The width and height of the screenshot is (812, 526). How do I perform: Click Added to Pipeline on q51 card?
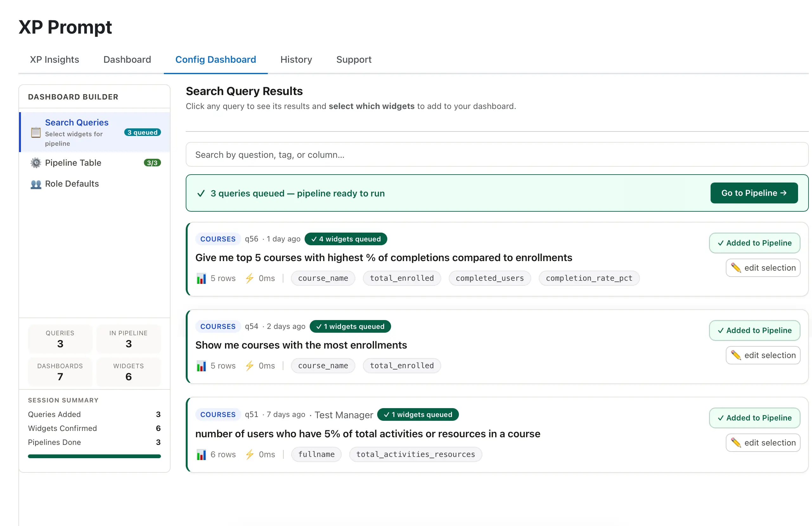[754, 418]
